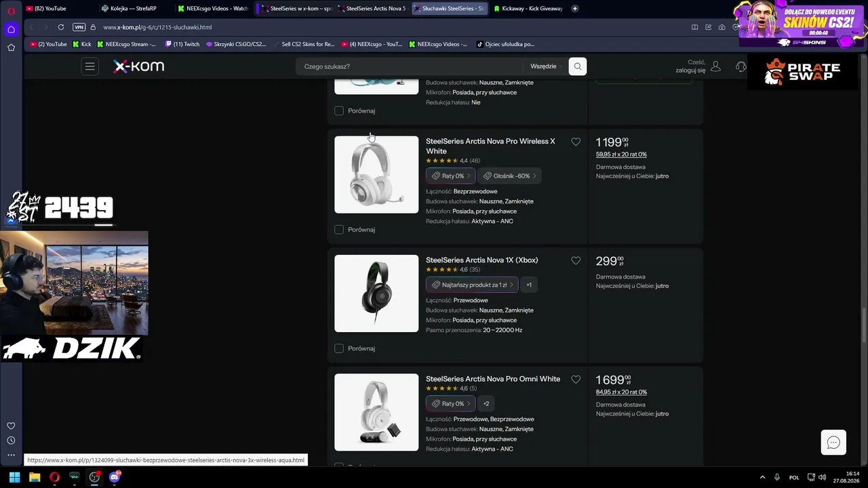This screenshot has height=488, width=868.
Task: Click the browser address bar URL
Action: click(157, 27)
